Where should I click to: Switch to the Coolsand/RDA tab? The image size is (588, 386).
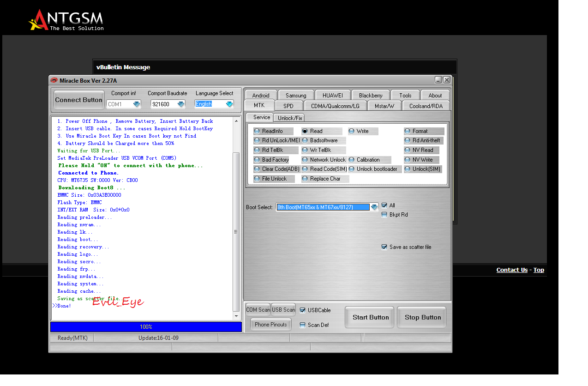[x=426, y=106]
